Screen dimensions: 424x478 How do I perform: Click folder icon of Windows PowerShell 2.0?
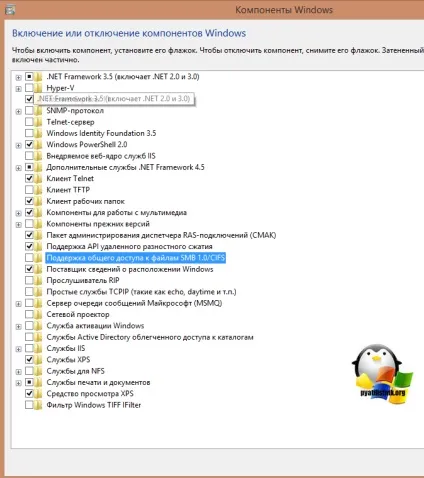pyautogui.click(x=38, y=145)
